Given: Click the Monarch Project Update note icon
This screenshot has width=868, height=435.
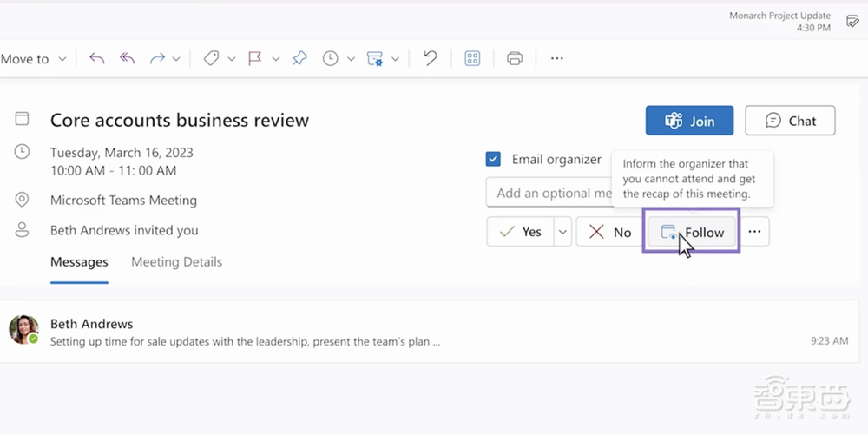Looking at the screenshot, I should [852, 22].
